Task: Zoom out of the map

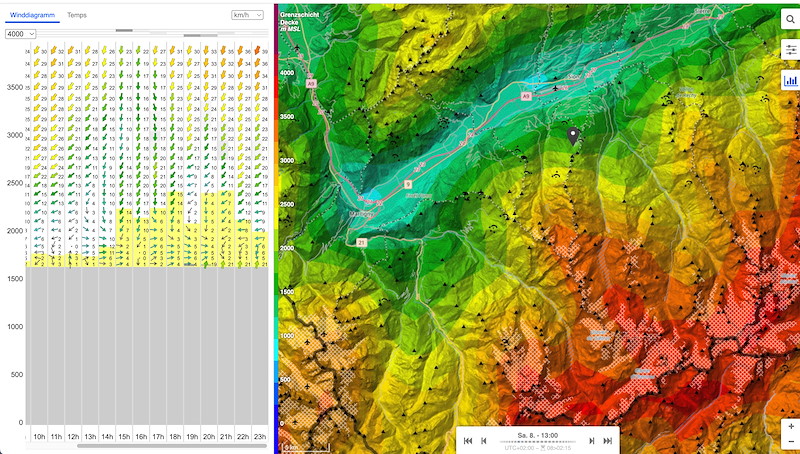Action: [x=790, y=442]
